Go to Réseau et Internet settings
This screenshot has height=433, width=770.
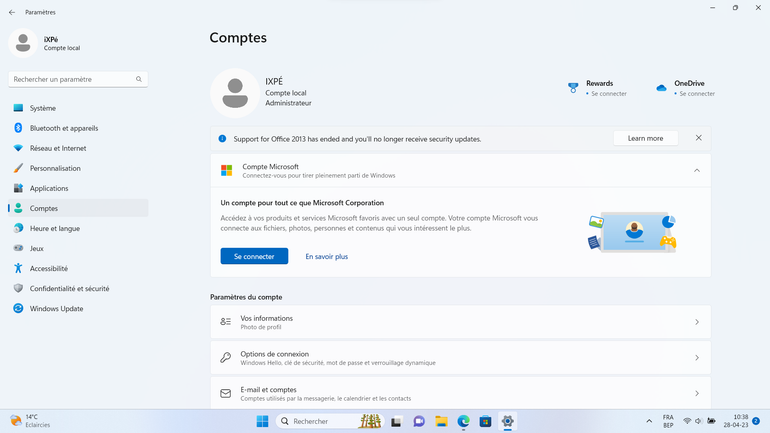[x=78, y=148]
